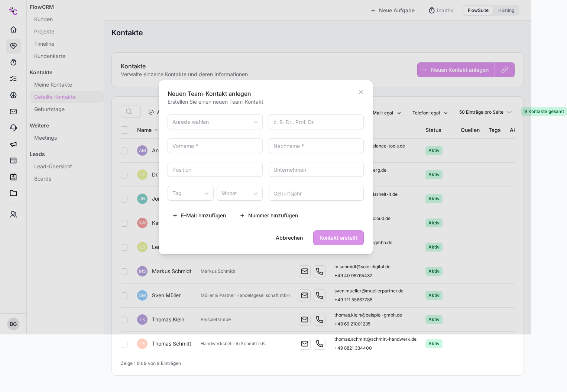
Task: Click E-Mail hinzufügen
Action: tap(199, 216)
